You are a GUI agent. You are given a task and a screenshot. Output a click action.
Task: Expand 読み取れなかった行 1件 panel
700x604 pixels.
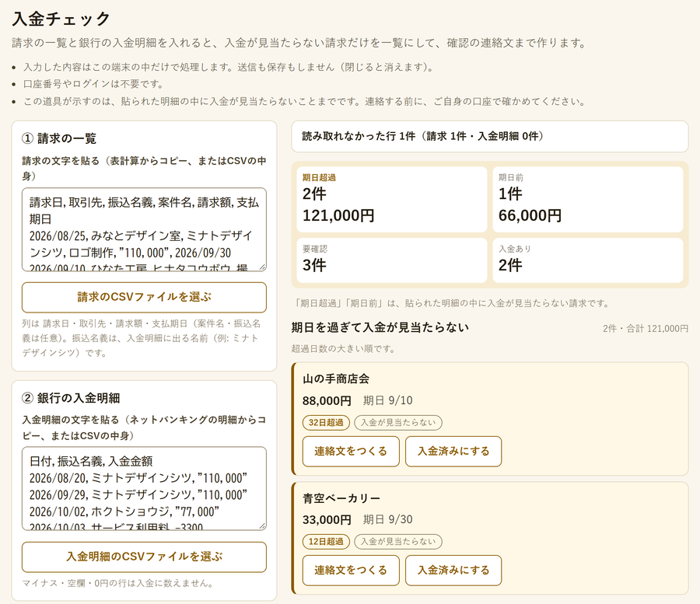click(490, 136)
